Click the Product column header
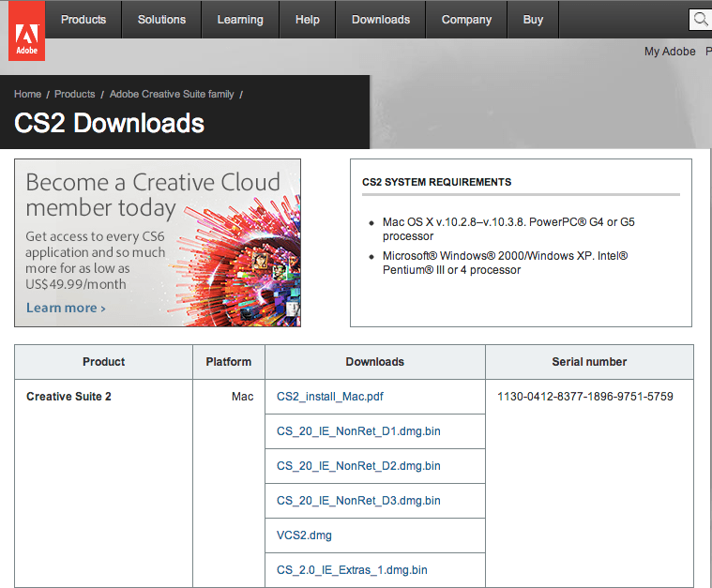Screen dimensions: 712x588 coord(103,362)
